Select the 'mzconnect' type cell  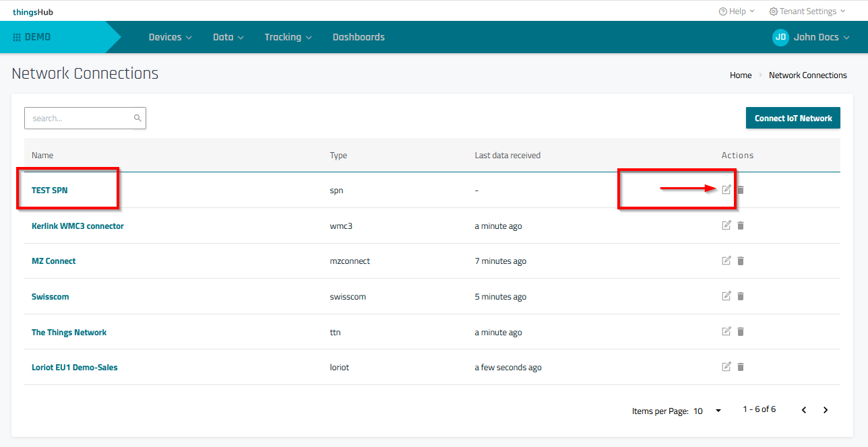(x=350, y=261)
